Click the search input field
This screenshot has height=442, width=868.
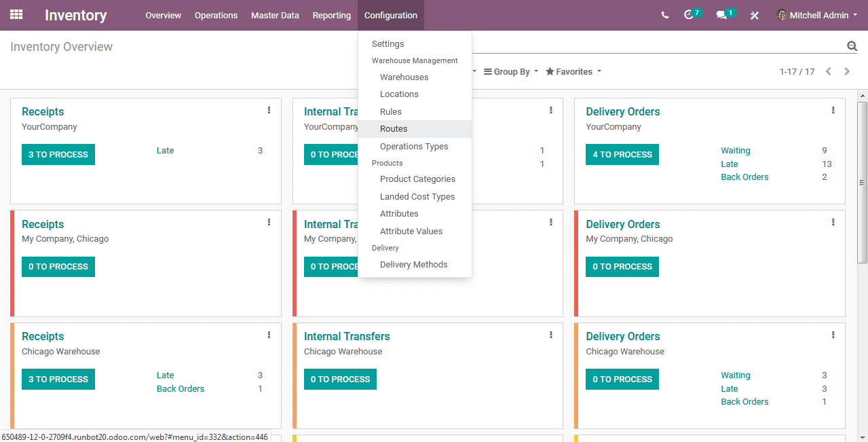click(657, 46)
